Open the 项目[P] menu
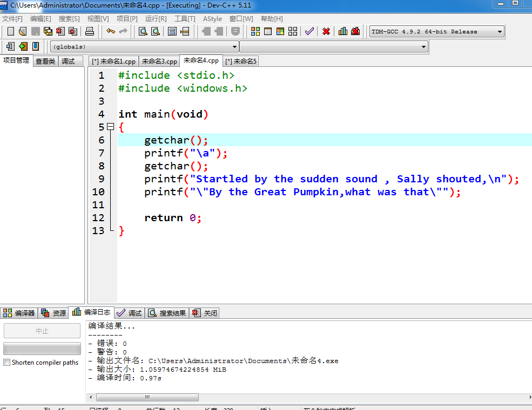The width and height of the screenshot is (532, 410). tap(127, 19)
